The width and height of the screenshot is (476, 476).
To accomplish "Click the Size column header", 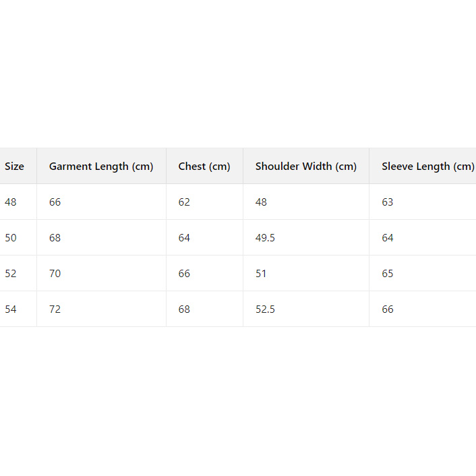I will coord(14,167).
